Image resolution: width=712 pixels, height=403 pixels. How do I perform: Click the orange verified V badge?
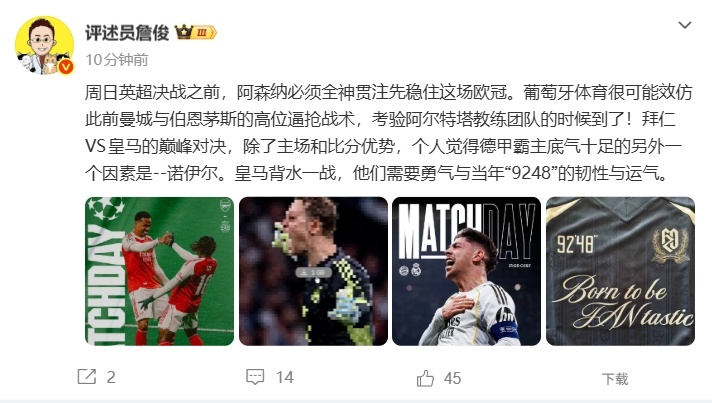[66, 67]
